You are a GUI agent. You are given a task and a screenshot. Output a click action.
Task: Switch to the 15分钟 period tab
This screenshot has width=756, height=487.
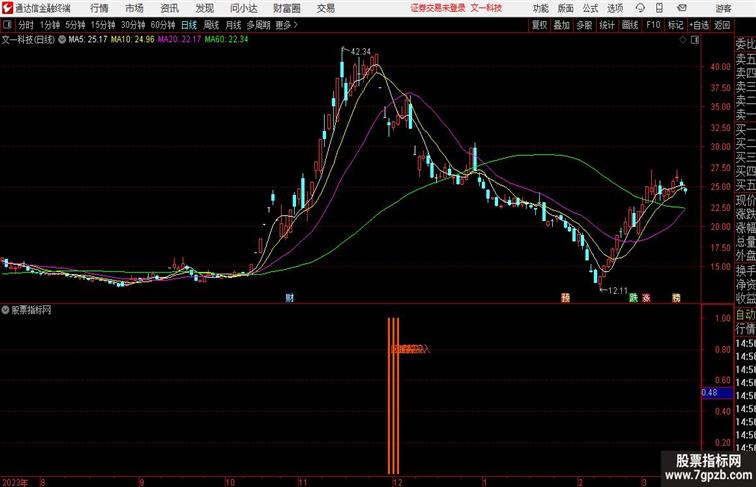coord(103,25)
